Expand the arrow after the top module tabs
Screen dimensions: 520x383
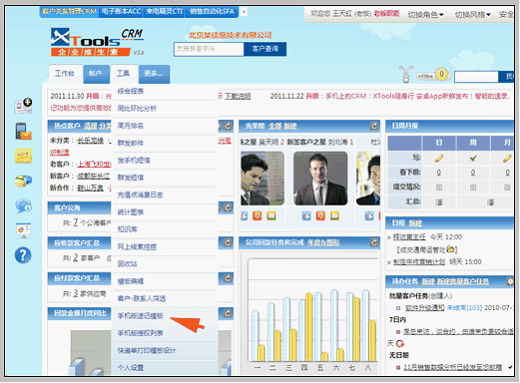[x=244, y=12]
